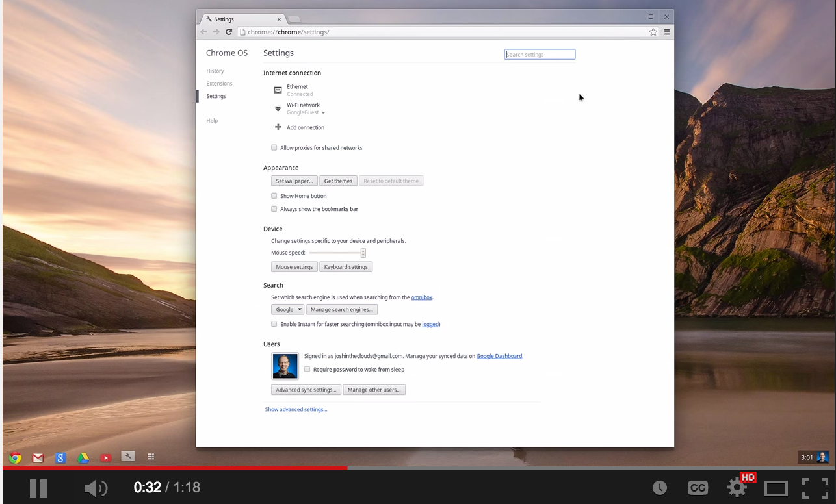Screen dimensions: 836x504
Task: Click the forward arrow in Chrome toolbar
Action: 216,32
